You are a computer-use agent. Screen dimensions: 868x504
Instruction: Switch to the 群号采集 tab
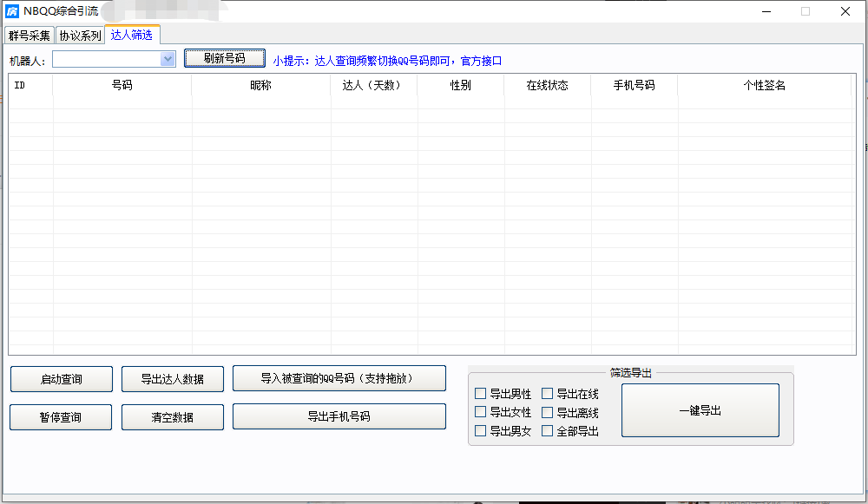click(x=30, y=36)
